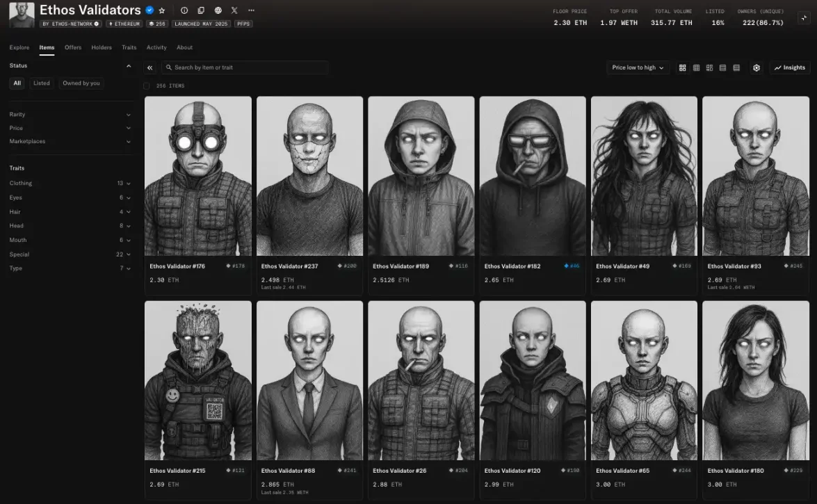The width and height of the screenshot is (817, 504).
Task: Open the more options ellipsis menu
Action: tap(251, 10)
